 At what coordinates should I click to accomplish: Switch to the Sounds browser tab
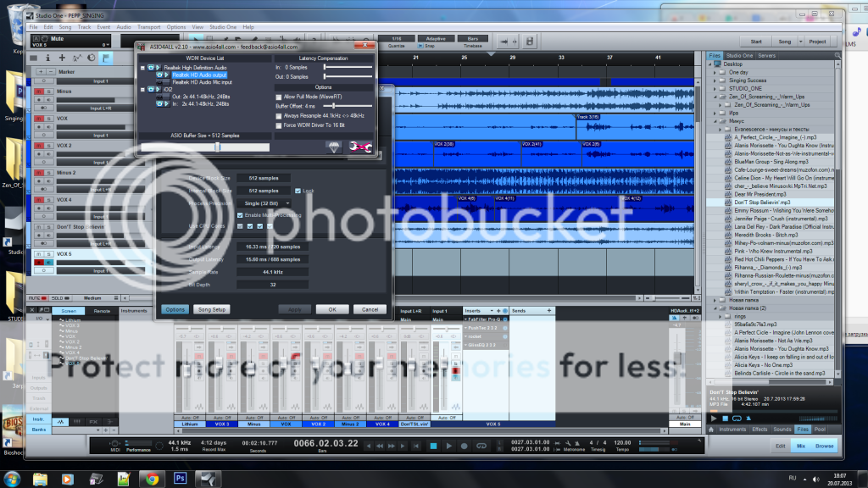point(782,430)
